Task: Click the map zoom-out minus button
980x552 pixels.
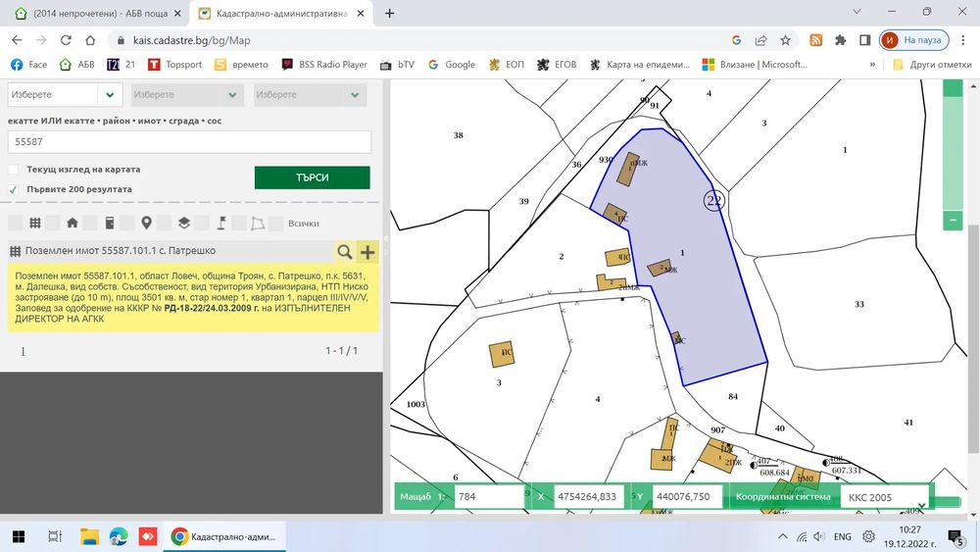Action: coord(952,221)
